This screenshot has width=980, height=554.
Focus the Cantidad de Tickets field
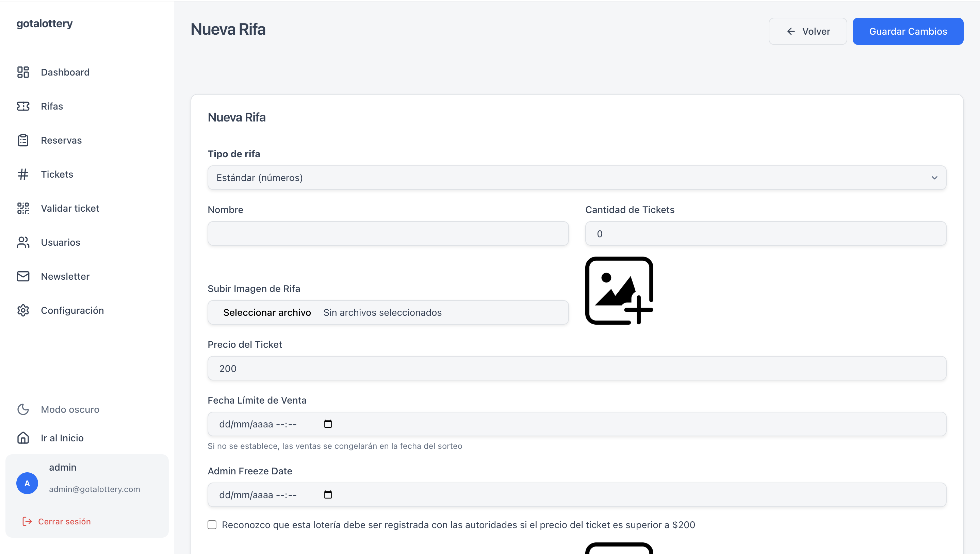click(x=766, y=234)
